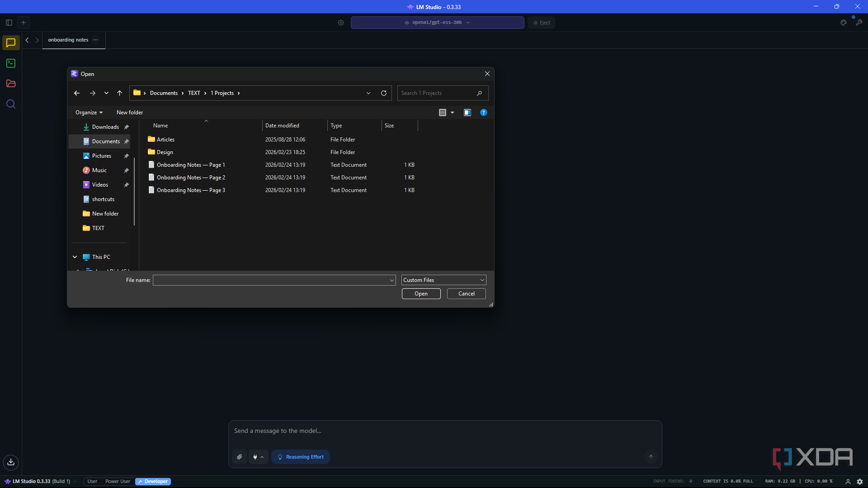Click the Downloads icon at bottom-left
Image resolution: width=868 pixels, height=488 pixels.
11,462
